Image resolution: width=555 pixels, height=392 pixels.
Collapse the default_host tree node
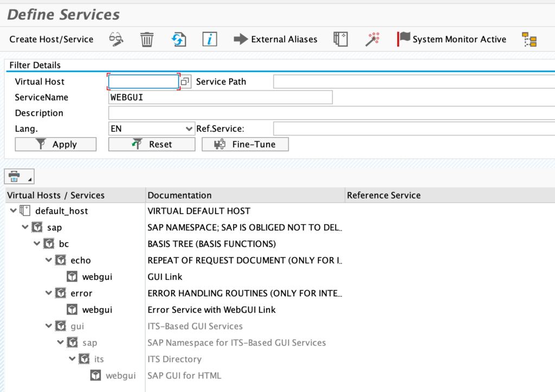[12, 211]
